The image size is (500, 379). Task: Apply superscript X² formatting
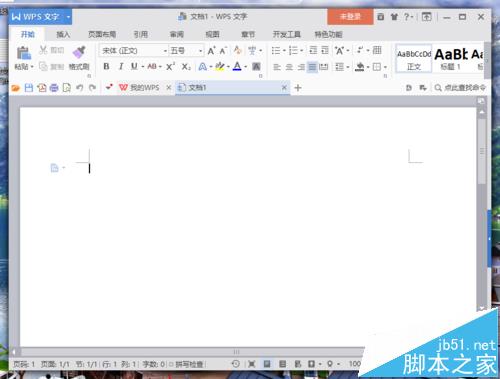tap(170, 67)
